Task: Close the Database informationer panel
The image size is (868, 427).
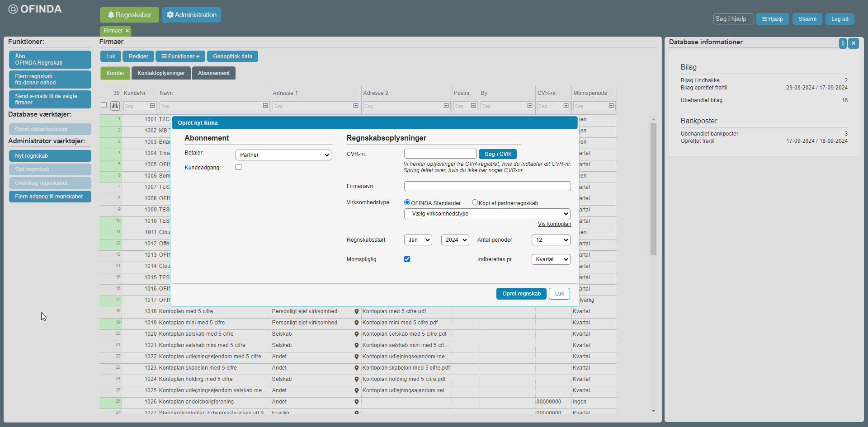Action: pyautogui.click(x=854, y=43)
